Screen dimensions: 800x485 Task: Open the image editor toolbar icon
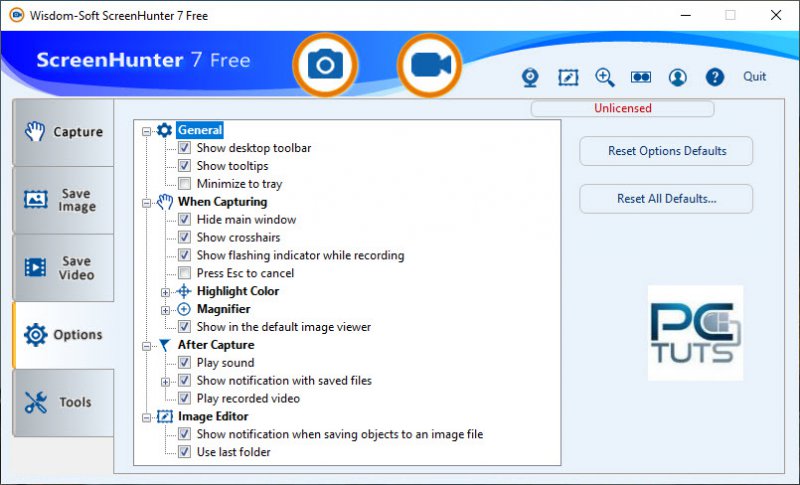click(x=568, y=78)
